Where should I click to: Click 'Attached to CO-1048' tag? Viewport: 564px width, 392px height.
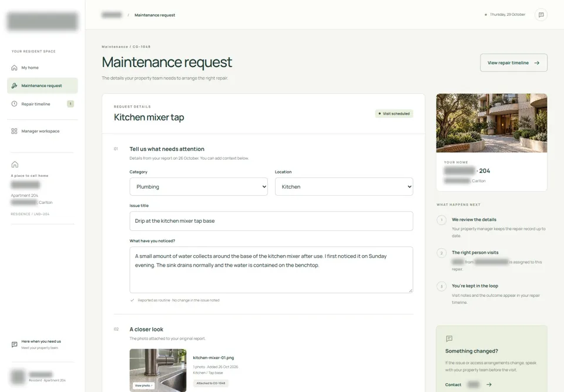(x=210, y=383)
